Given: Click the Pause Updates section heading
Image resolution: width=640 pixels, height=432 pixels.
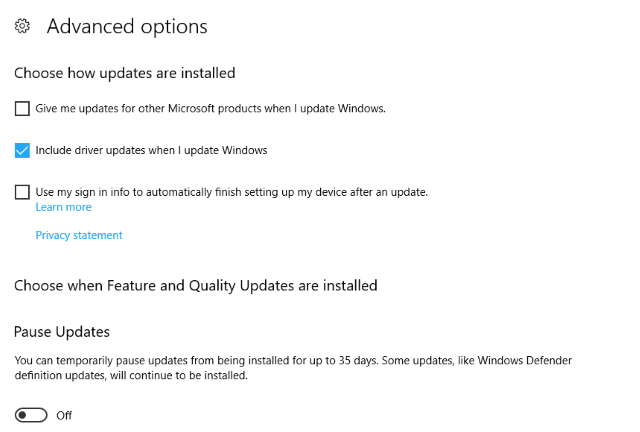Looking at the screenshot, I should (62, 331).
